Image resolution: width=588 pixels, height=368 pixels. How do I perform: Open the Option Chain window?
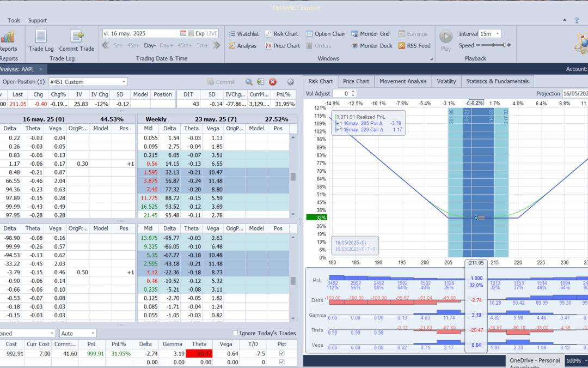[x=326, y=34]
